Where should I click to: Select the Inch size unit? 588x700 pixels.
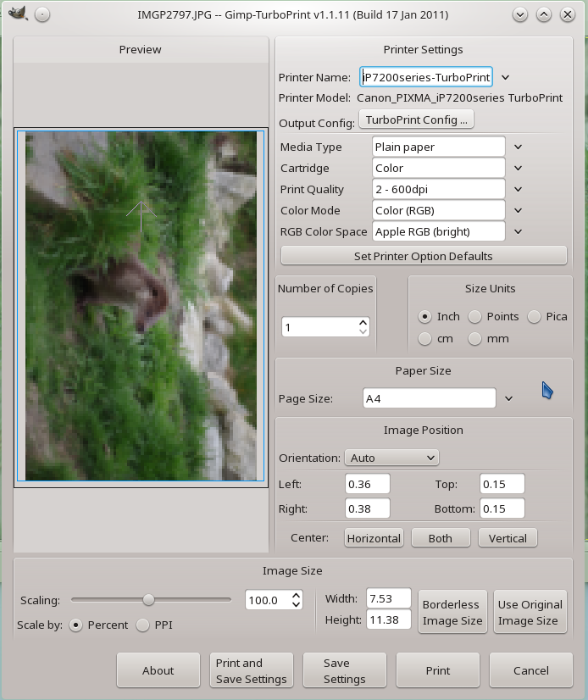coord(425,316)
